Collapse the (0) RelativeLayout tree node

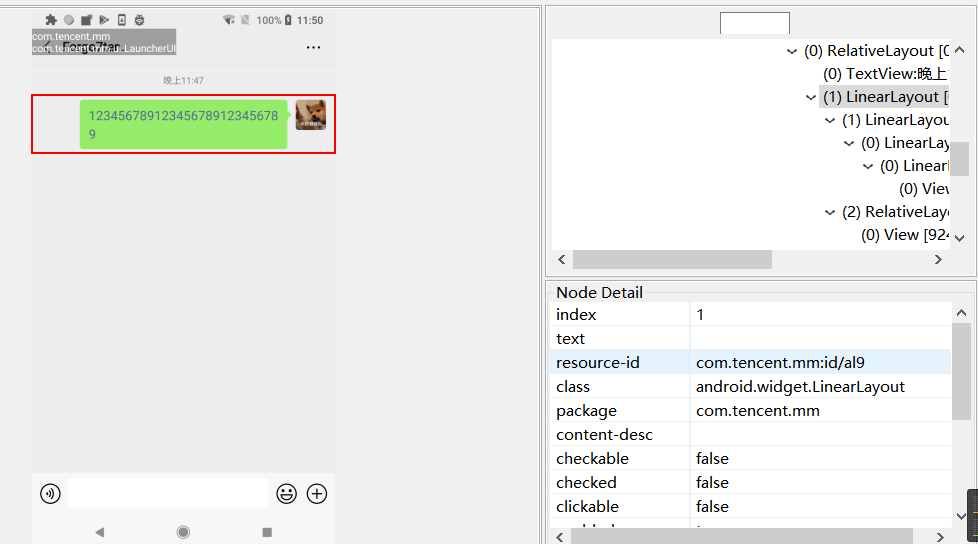click(x=792, y=51)
